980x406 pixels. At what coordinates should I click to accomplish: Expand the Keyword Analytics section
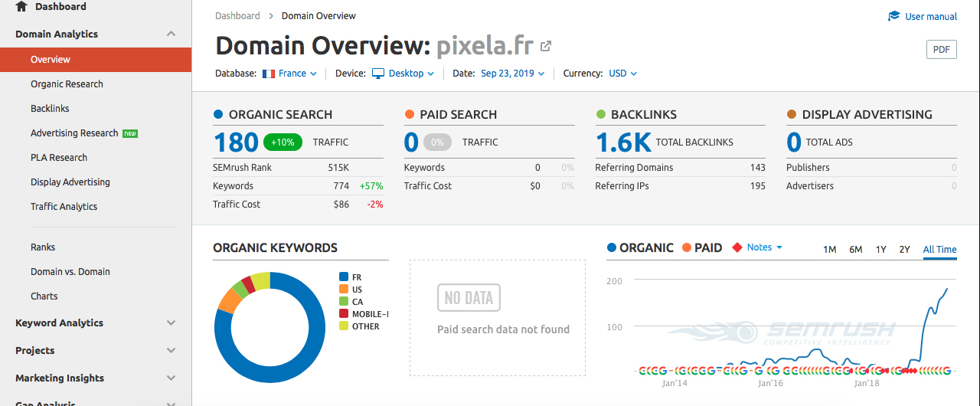[x=171, y=323]
